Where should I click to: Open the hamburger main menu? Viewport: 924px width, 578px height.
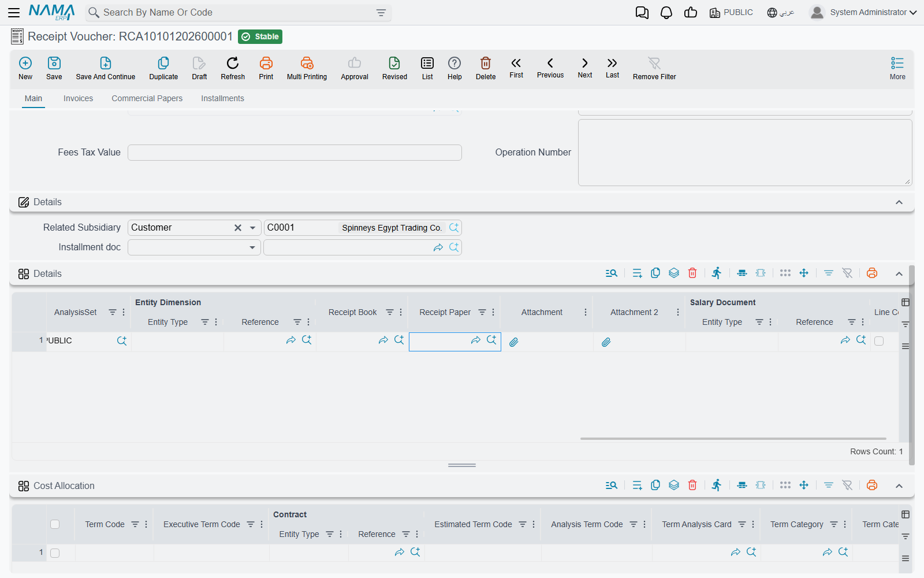[x=14, y=12]
